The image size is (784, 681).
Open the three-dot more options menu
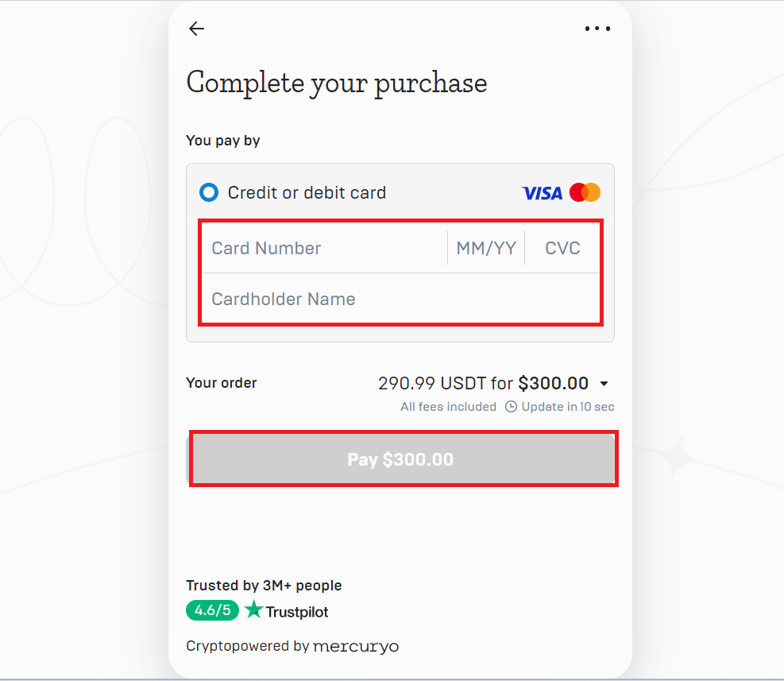[597, 29]
